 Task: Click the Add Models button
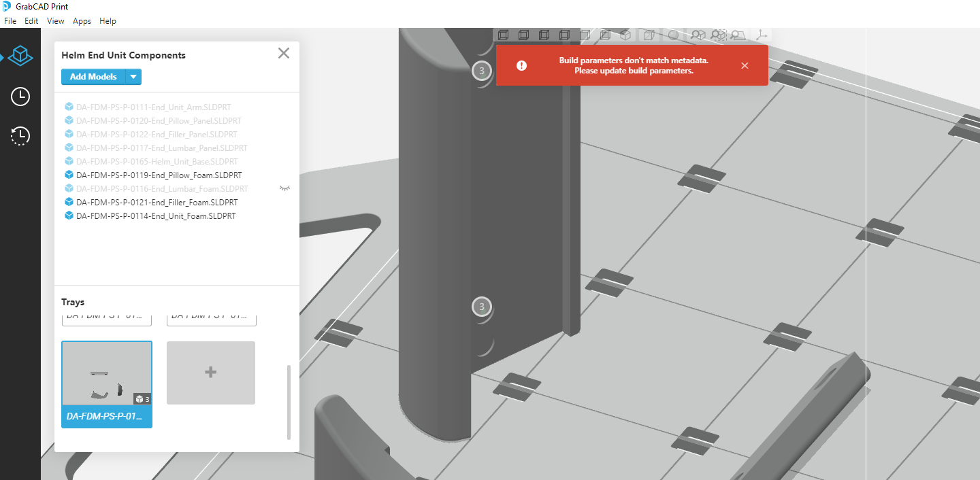[93, 77]
